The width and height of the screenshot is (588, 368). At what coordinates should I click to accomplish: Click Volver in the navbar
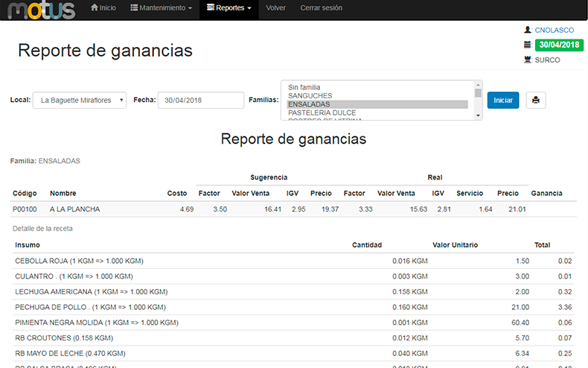(275, 8)
